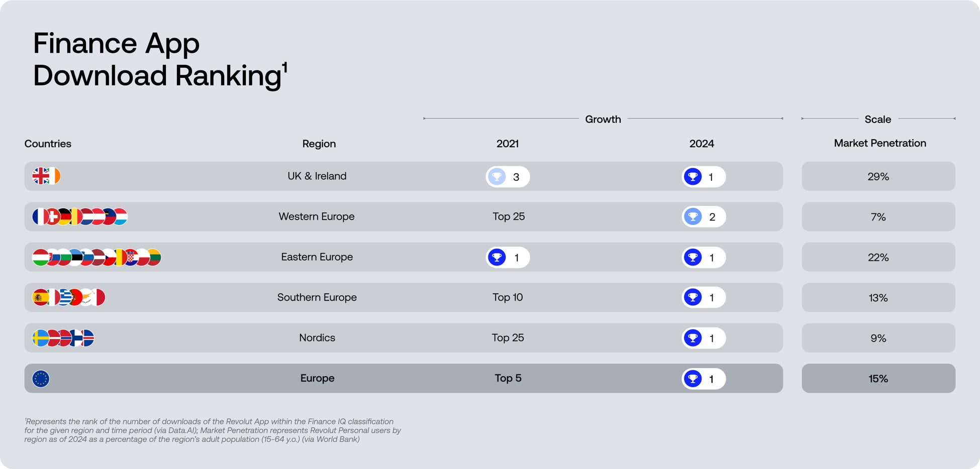
Task: Select the Market Penetration column header
Action: click(879, 143)
